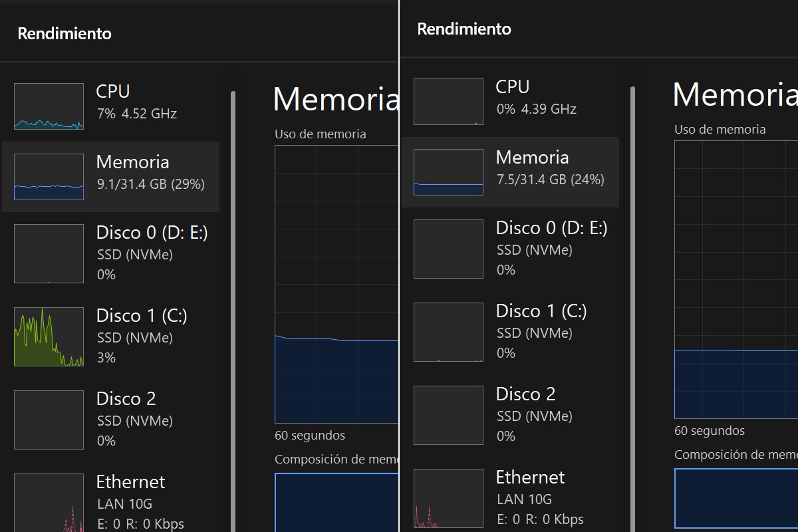Select Disco 2 in the 29% memory window
798x532 pixels.
pyautogui.click(x=110, y=420)
